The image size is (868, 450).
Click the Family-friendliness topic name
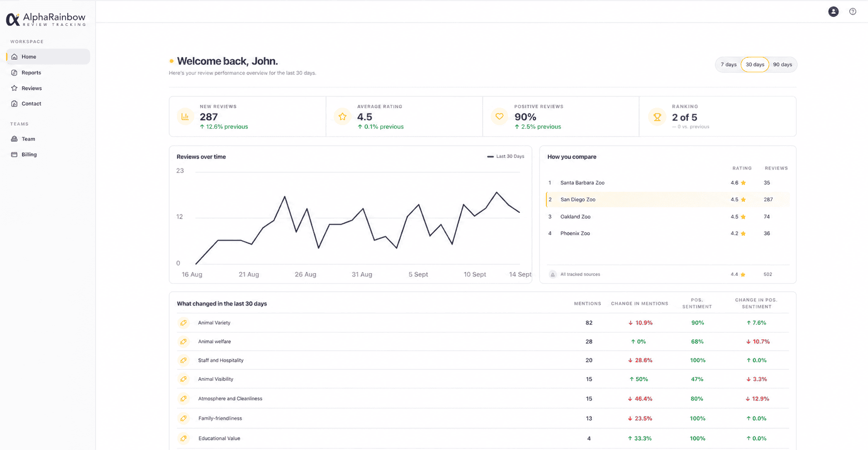[x=220, y=419]
